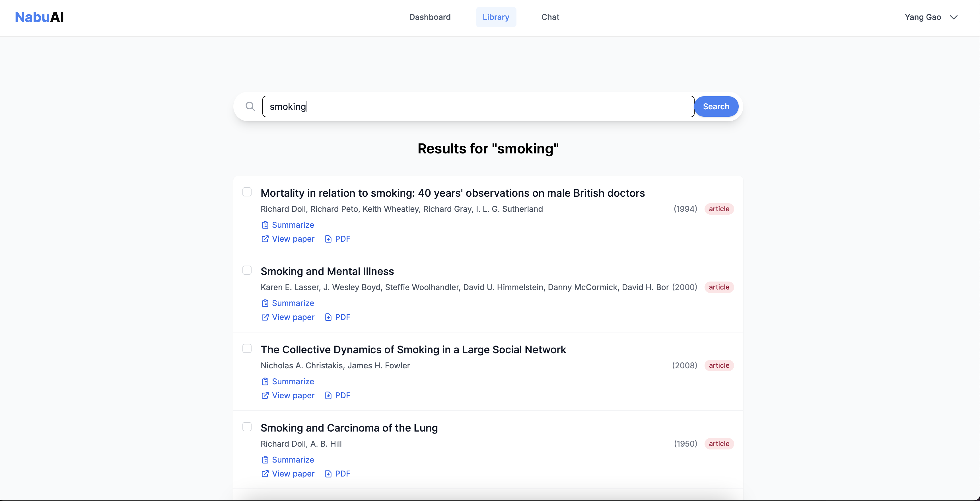Click PDF icon for Smoking and Carcinoma paper
980x501 pixels.
pyautogui.click(x=328, y=474)
